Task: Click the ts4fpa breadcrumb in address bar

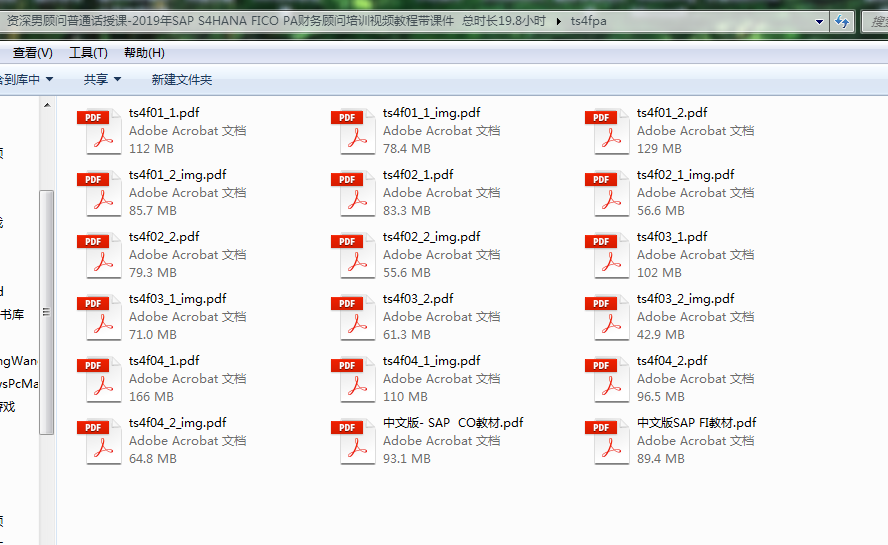Action: [x=588, y=21]
